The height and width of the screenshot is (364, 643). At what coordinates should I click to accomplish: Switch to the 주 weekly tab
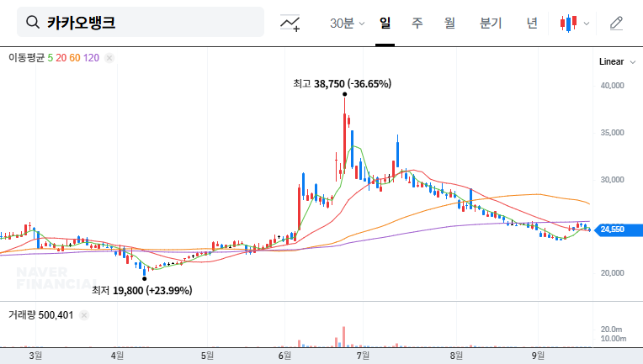pos(417,23)
